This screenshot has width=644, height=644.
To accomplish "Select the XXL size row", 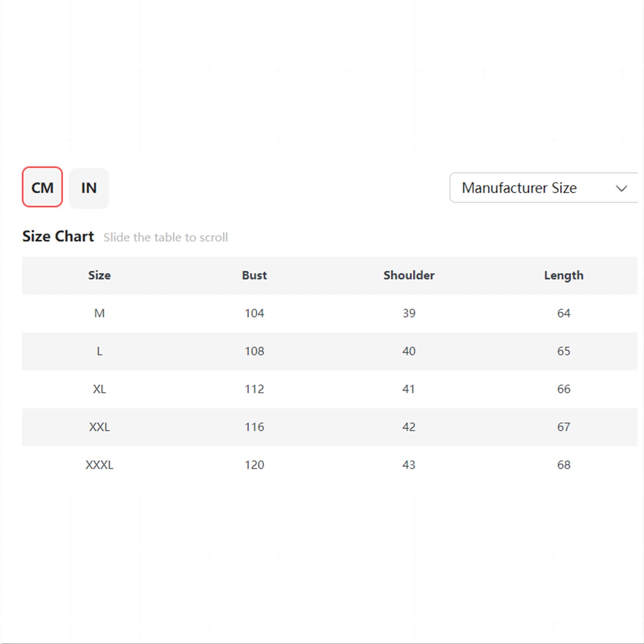I will [x=329, y=427].
